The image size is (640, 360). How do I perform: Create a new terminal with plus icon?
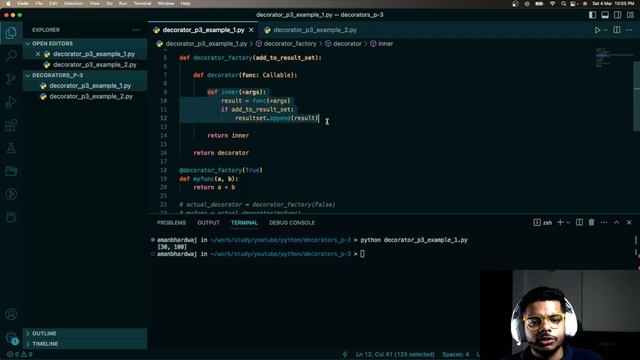pos(560,222)
